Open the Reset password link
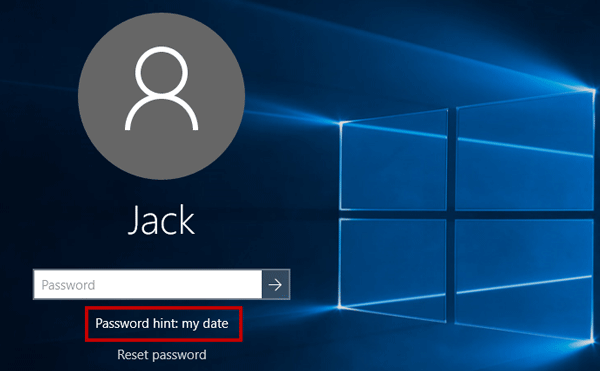Image resolution: width=600 pixels, height=371 pixels. coord(161,355)
